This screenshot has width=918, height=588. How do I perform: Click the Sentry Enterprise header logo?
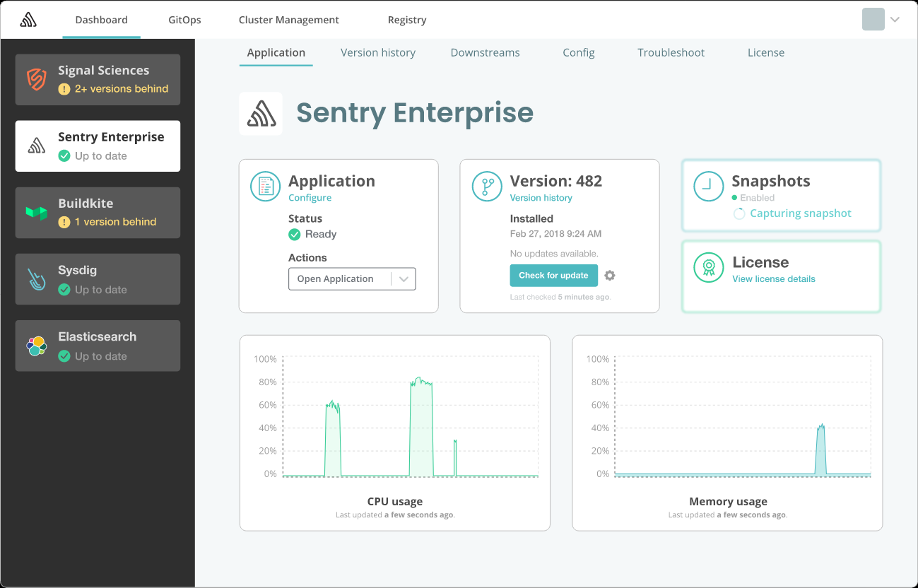tap(261, 113)
